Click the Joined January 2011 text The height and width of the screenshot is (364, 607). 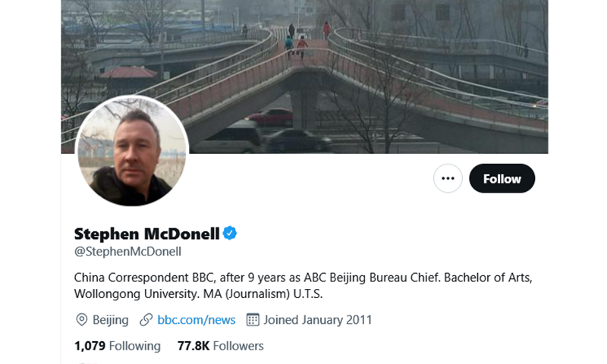click(x=318, y=320)
